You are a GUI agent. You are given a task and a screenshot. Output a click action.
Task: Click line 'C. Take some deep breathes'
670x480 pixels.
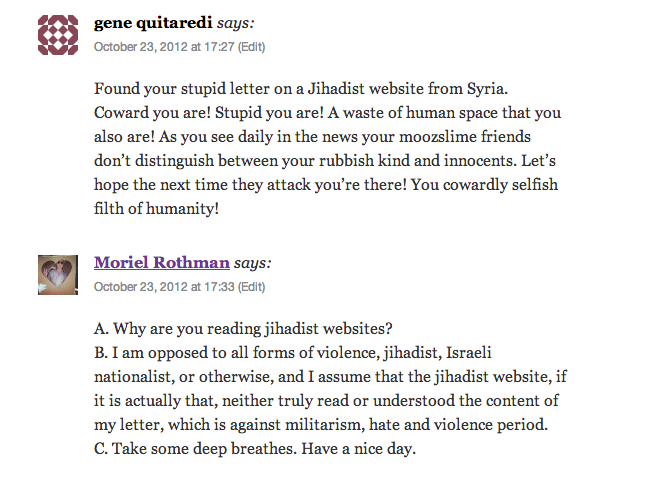(x=253, y=449)
